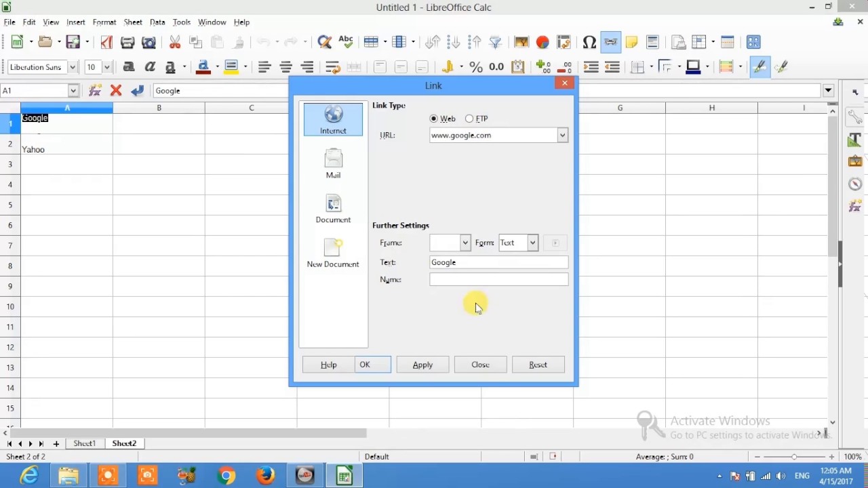Open the Format menu
The image size is (868, 488).
pos(104,22)
